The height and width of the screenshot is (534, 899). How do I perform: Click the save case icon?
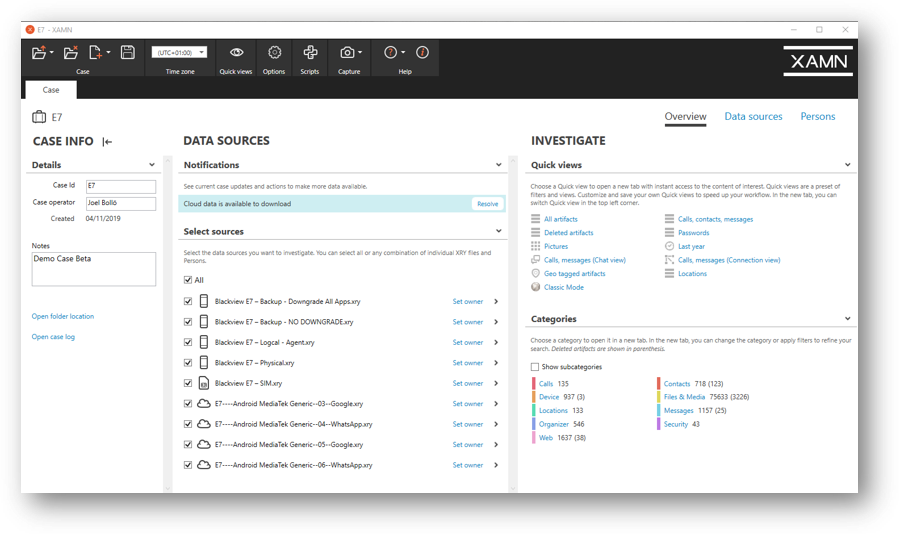coord(128,53)
